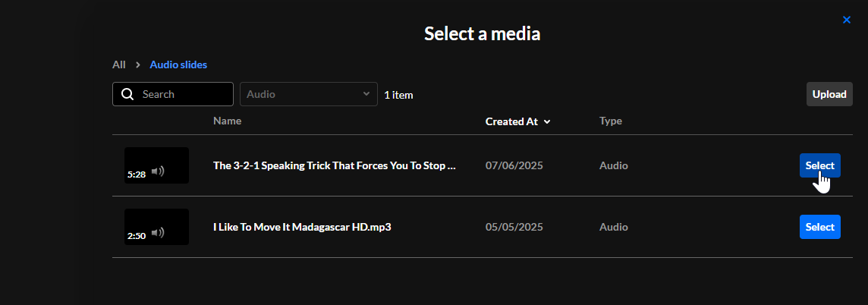Image resolution: width=868 pixels, height=305 pixels.
Task: Sort the list by Created At column
Action: [511, 121]
